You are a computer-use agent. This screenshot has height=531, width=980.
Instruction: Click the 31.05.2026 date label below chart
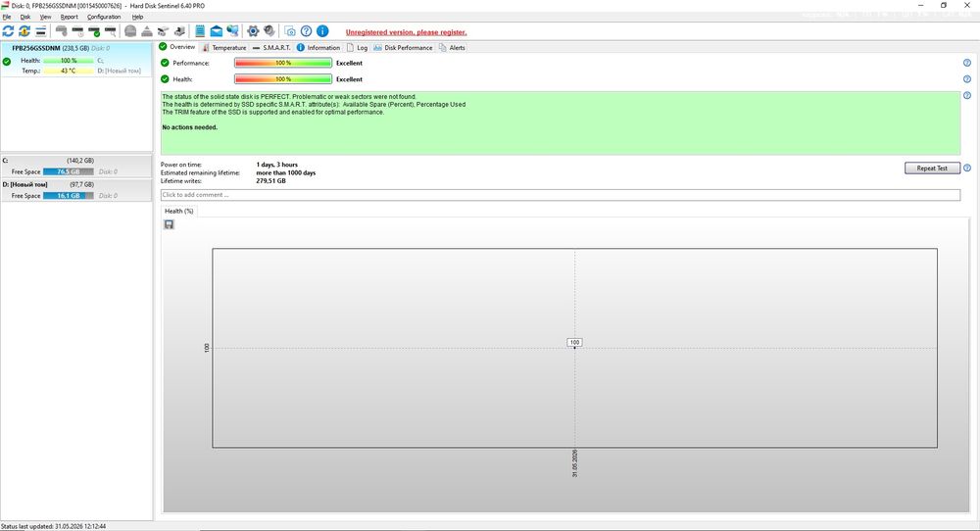tap(575, 462)
